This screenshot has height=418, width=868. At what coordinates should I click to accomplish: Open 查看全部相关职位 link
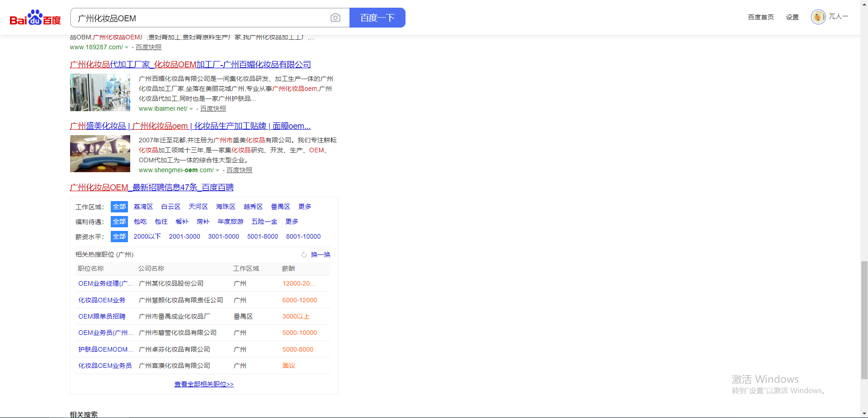tap(204, 384)
